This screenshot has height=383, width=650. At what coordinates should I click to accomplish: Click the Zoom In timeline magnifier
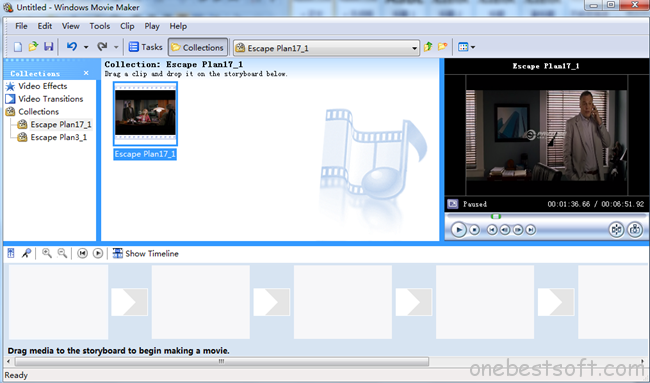[46, 253]
